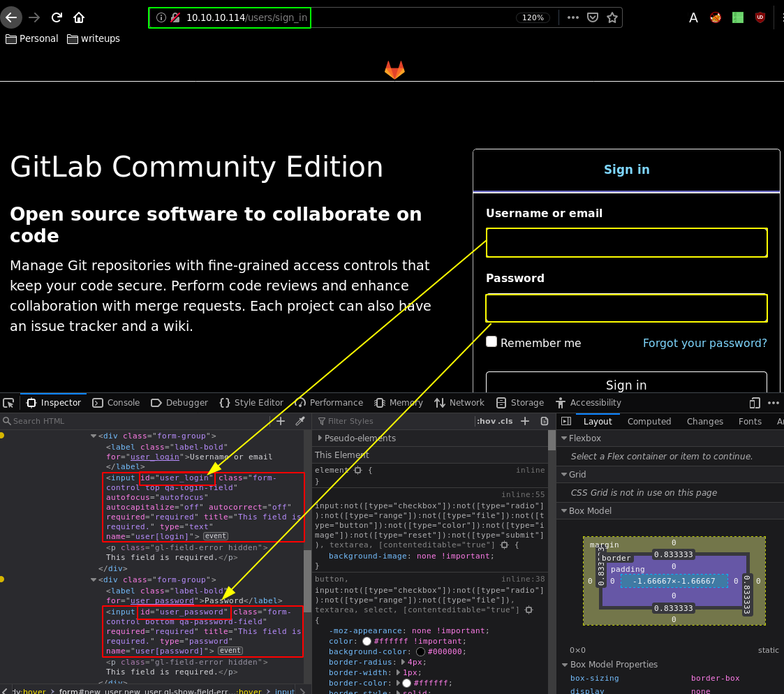Select the Sign in tab heading
This screenshot has width=784, height=694.
click(x=626, y=170)
